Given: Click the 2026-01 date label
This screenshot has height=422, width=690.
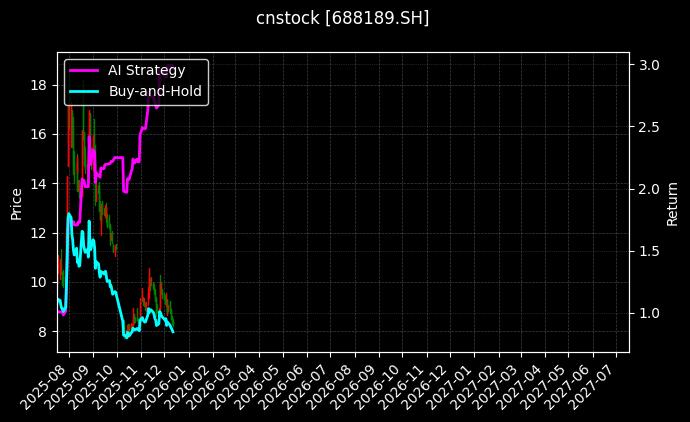Looking at the screenshot, I should (164, 387).
